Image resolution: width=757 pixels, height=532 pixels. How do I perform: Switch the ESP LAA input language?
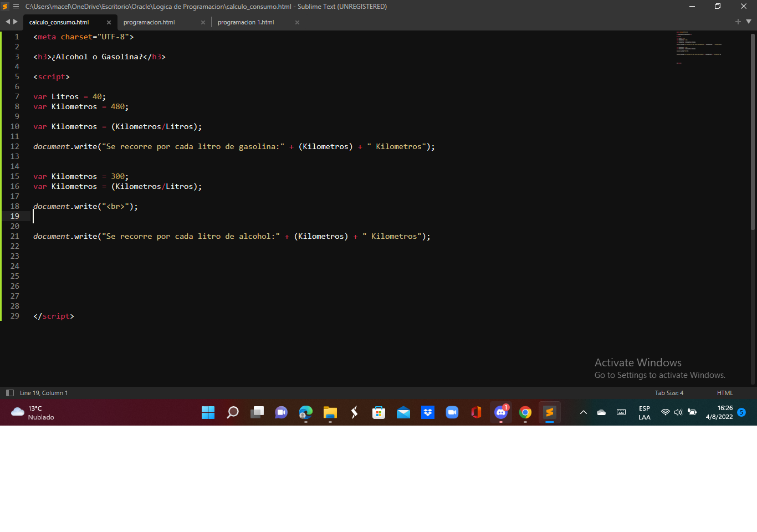point(645,413)
